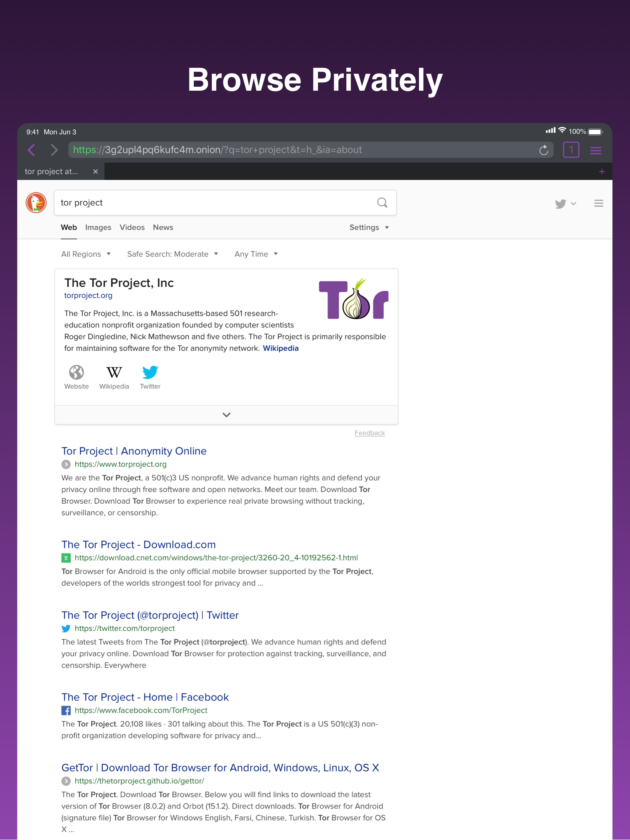This screenshot has width=630, height=840.
Task: Open the Safe Search: Moderate dropdown
Action: tap(173, 254)
